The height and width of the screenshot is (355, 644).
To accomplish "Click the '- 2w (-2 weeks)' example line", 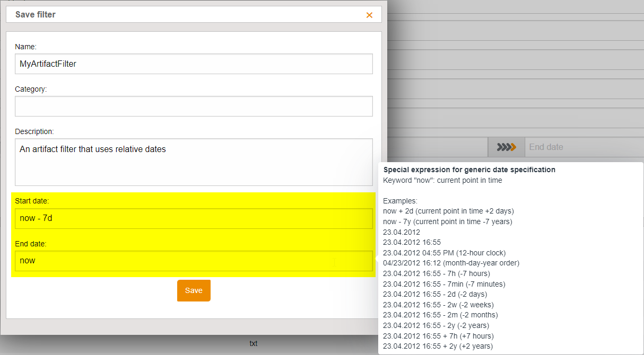I will click(438, 305).
